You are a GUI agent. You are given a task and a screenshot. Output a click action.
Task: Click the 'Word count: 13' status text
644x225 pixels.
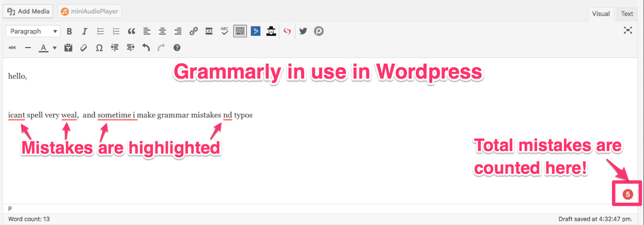(x=29, y=219)
